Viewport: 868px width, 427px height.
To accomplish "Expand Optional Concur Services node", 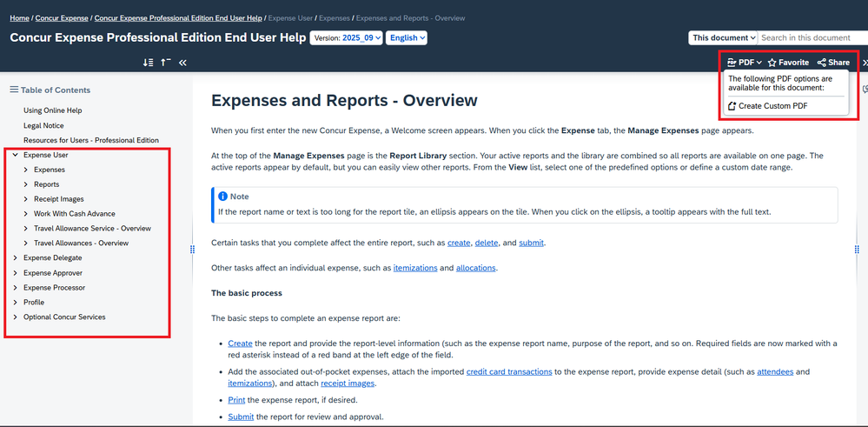I will tap(16, 317).
